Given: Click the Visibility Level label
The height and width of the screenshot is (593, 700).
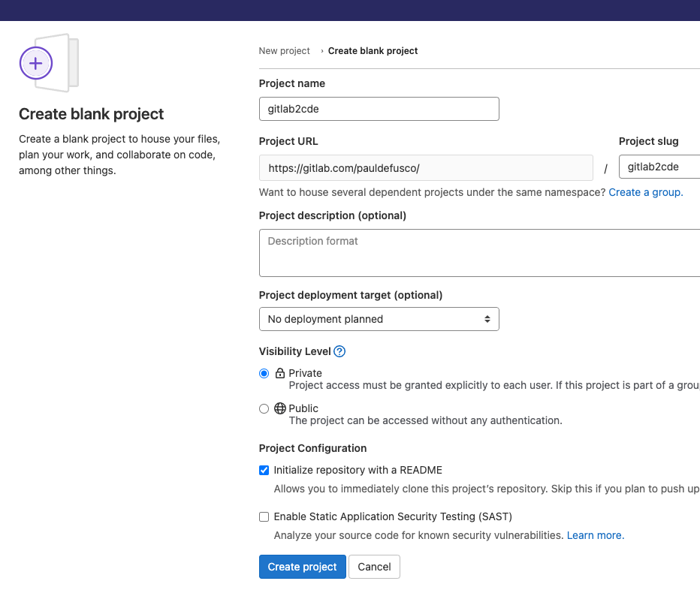Looking at the screenshot, I should (294, 351).
